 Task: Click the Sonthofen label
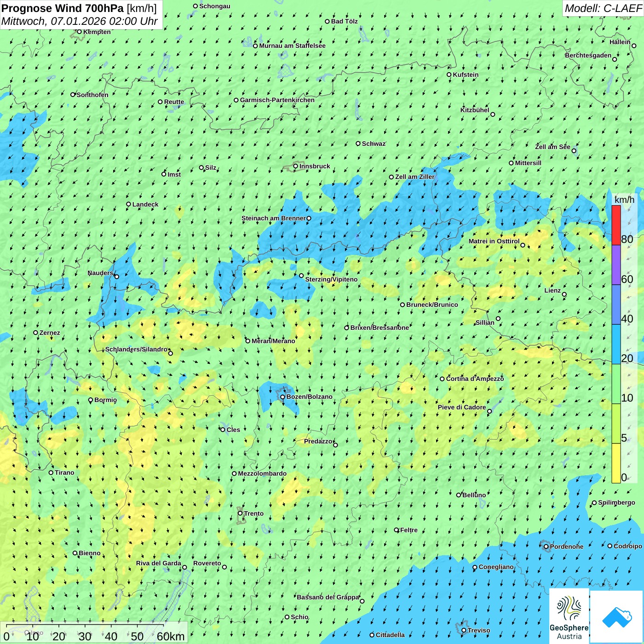coord(92,95)
